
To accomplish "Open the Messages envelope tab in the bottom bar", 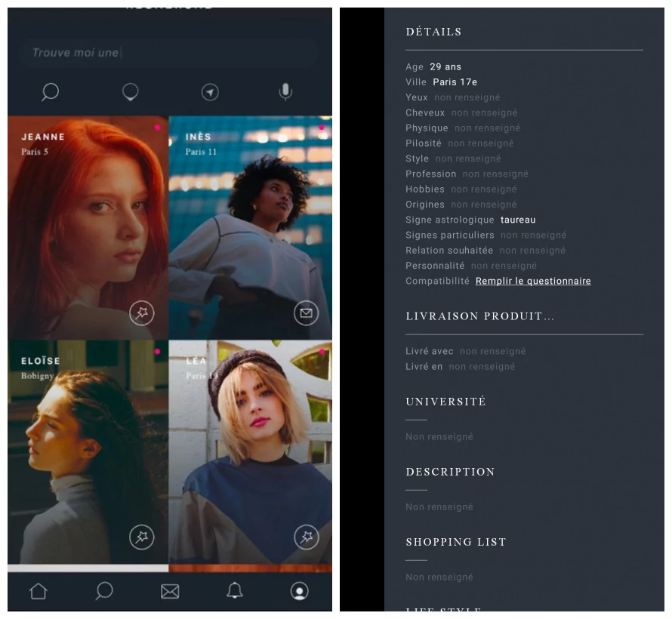I will [170, 592].
